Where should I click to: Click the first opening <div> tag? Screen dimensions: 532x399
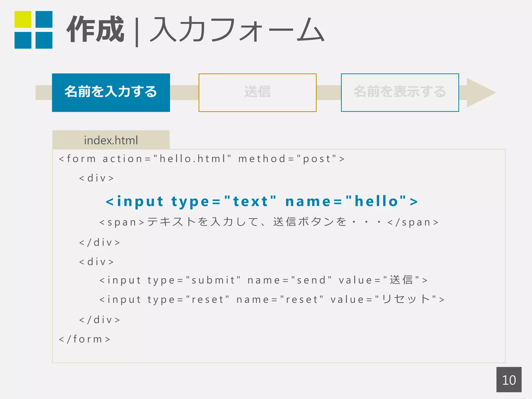tap(96, 178)
